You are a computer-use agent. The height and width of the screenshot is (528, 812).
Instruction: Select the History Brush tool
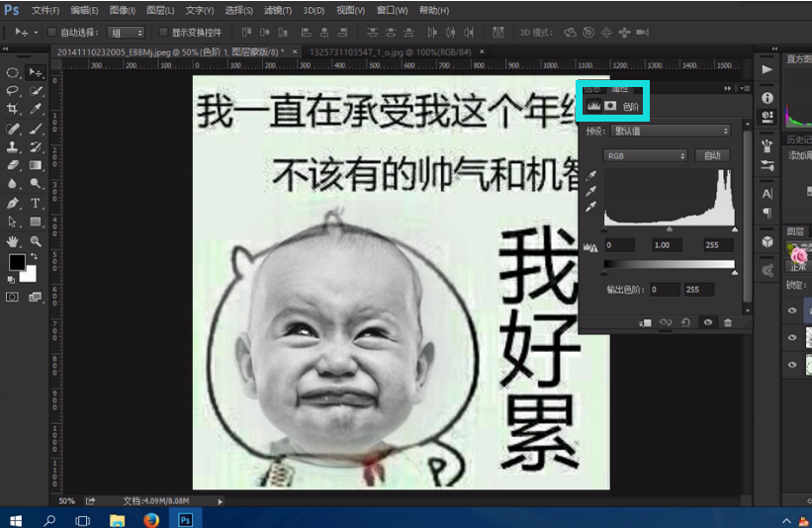click(x=36, y=147)
